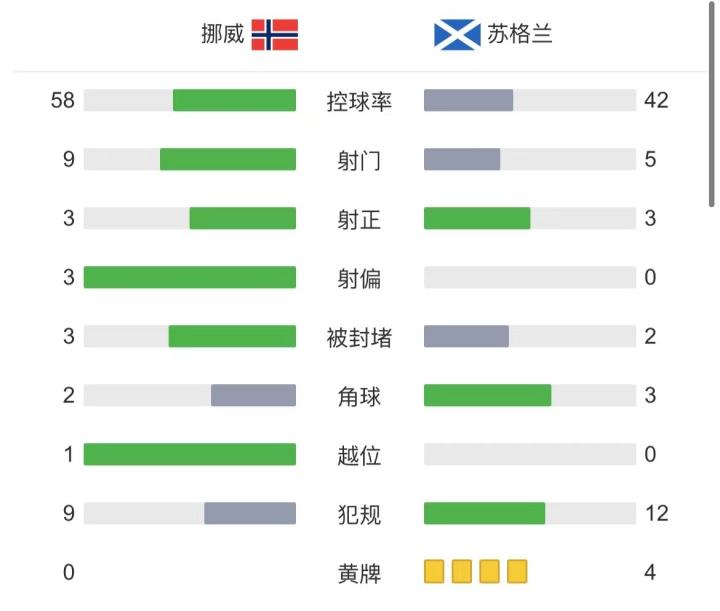Click the 越位 stat label
Screen dimensions: 720x611
(x=360, y=455)
